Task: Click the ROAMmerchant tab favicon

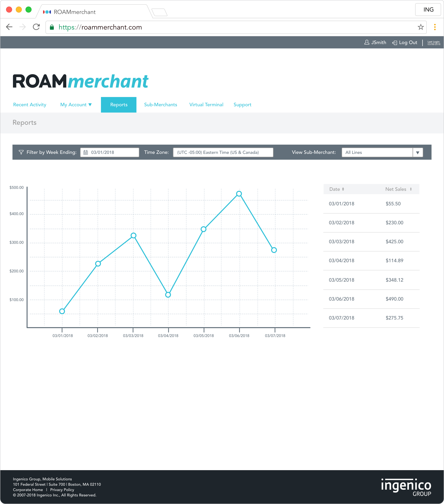Action: [47, 12]
